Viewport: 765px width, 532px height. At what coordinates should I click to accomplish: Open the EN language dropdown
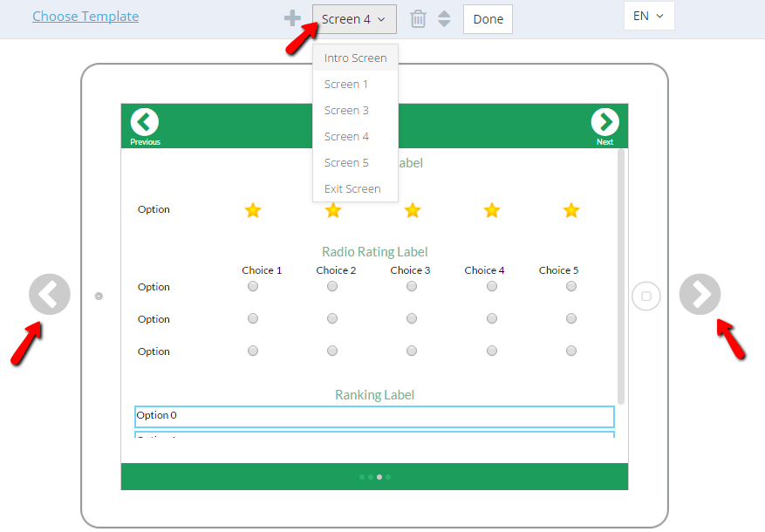(649, 16)
